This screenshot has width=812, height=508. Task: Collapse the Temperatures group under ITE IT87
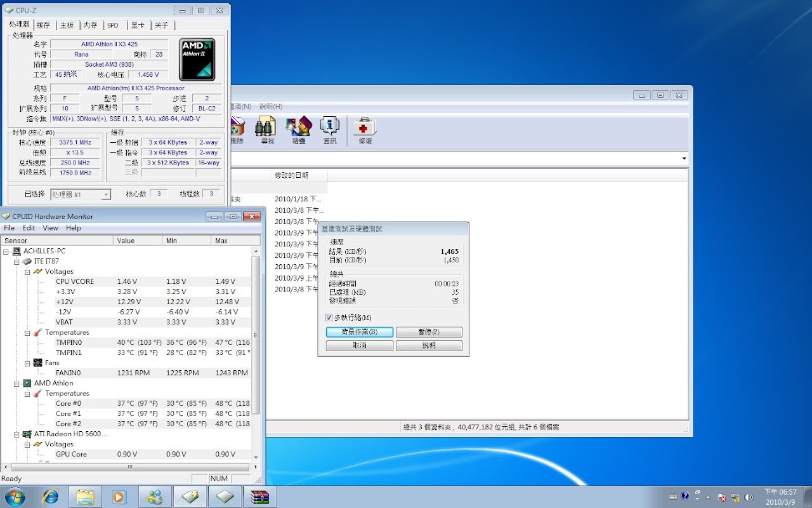coord(27,333)
